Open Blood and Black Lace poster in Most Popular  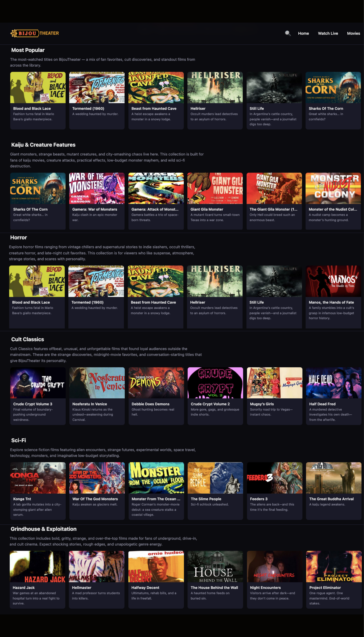38,87
